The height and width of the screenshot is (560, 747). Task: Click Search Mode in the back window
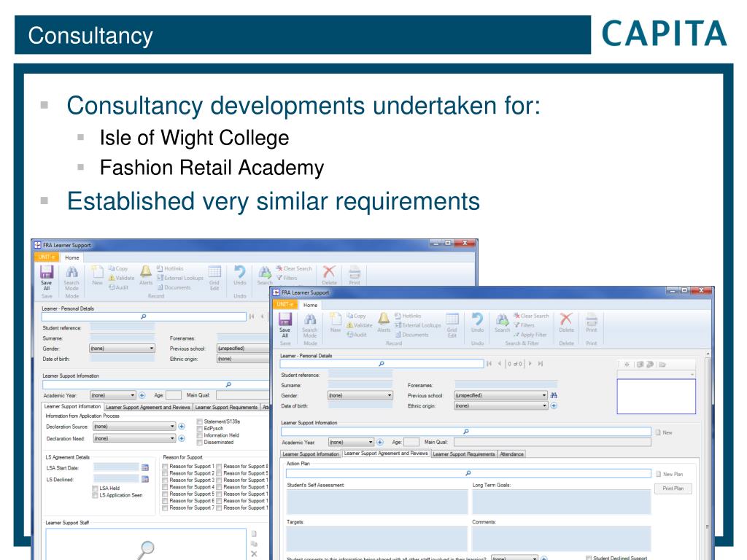[71, 279]
